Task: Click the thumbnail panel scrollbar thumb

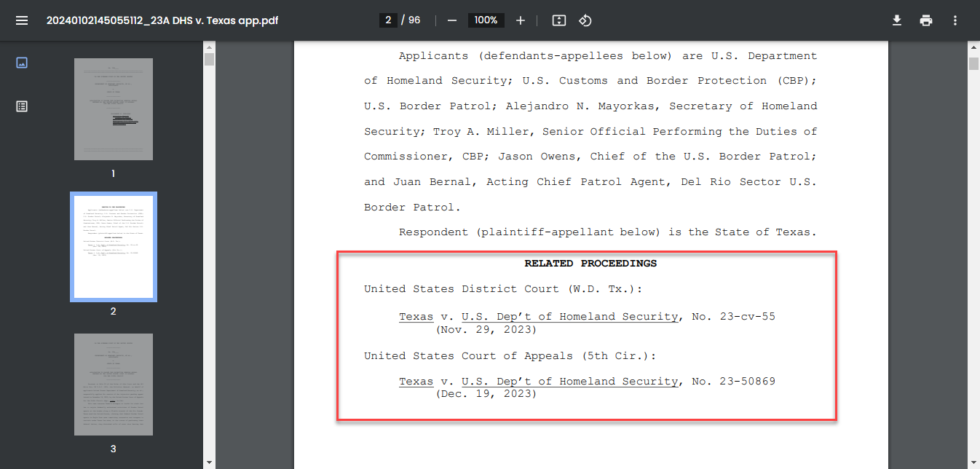Action: pyautogui.click(x=209, y=59)
